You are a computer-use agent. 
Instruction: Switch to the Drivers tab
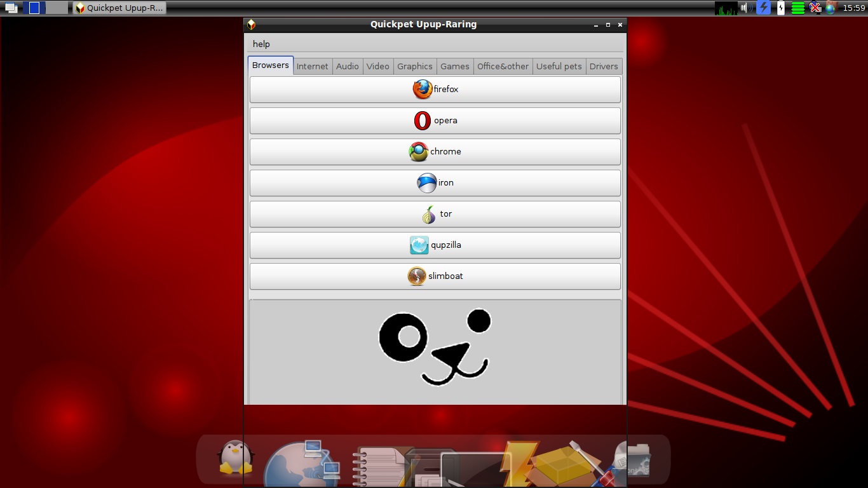[x=604, y=66]
